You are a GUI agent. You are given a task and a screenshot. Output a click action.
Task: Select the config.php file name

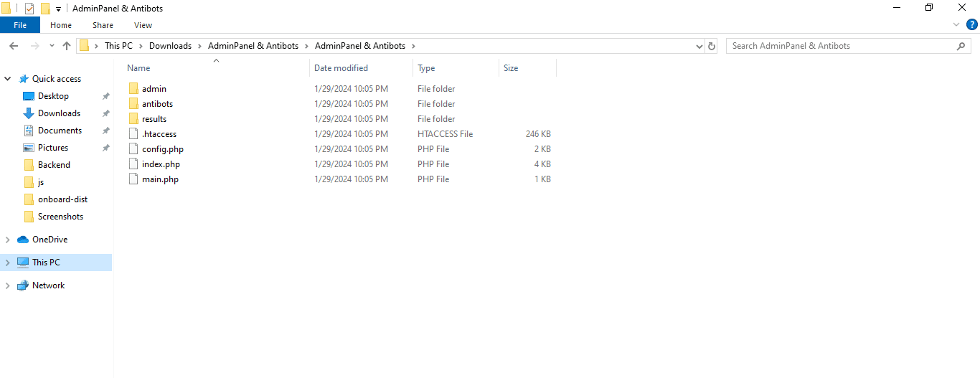163,149
